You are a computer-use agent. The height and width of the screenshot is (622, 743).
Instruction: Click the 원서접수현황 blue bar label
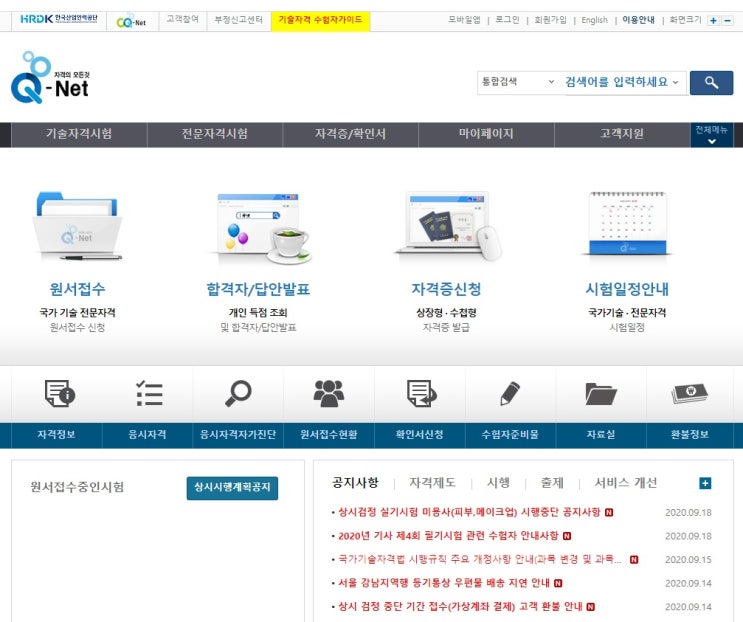[x=329, y=435]
